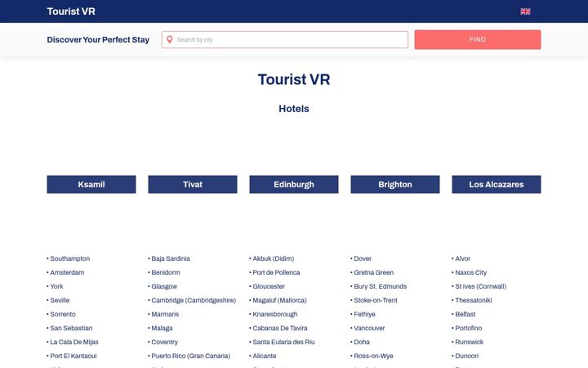Open the La Cala De Mijas link
588x368 pixels.
point(74,342)
